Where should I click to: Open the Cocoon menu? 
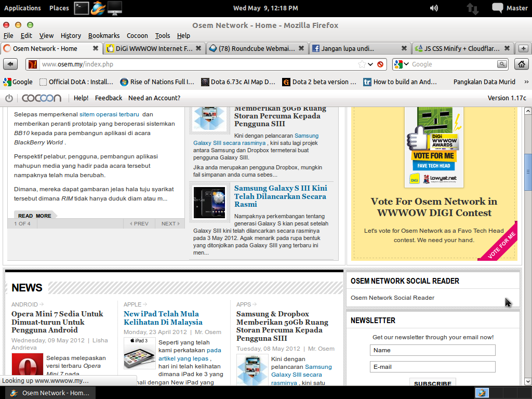point(137,36)
